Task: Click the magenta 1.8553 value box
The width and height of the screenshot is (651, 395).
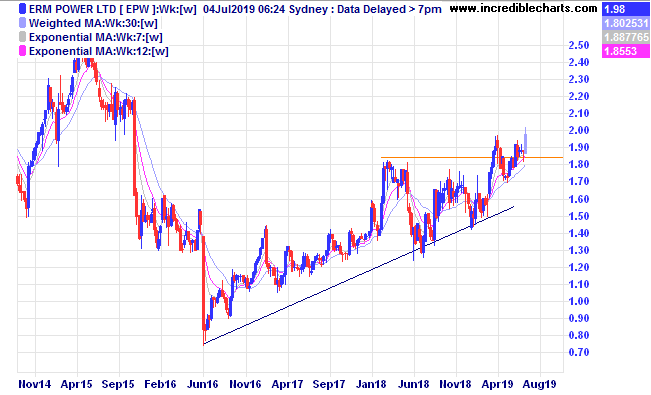Action: 625,51
